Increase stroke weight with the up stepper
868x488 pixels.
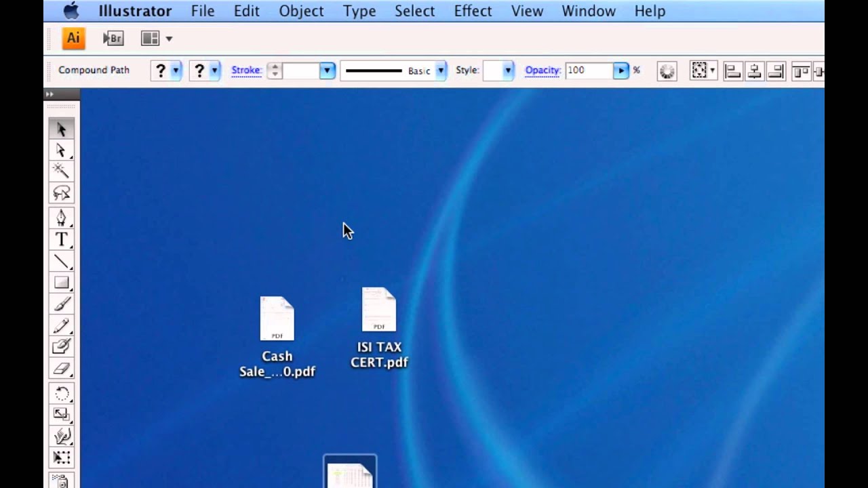coord(274,67)
